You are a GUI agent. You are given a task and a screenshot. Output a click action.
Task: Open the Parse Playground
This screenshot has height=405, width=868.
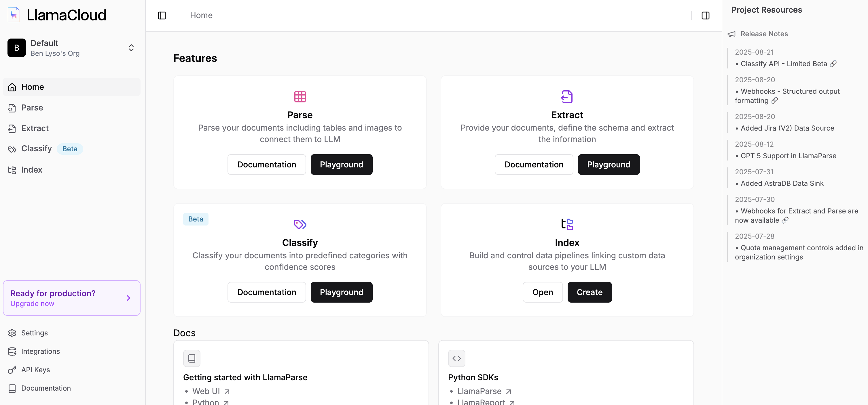pyautogui.click(x=341, y=164)
